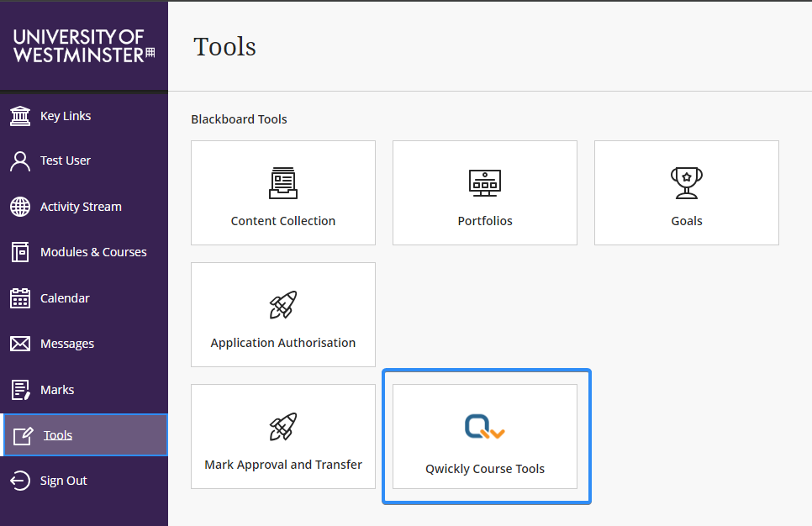
Task: Click the Key Links bank building icon
Action: [x=20, y=115]
